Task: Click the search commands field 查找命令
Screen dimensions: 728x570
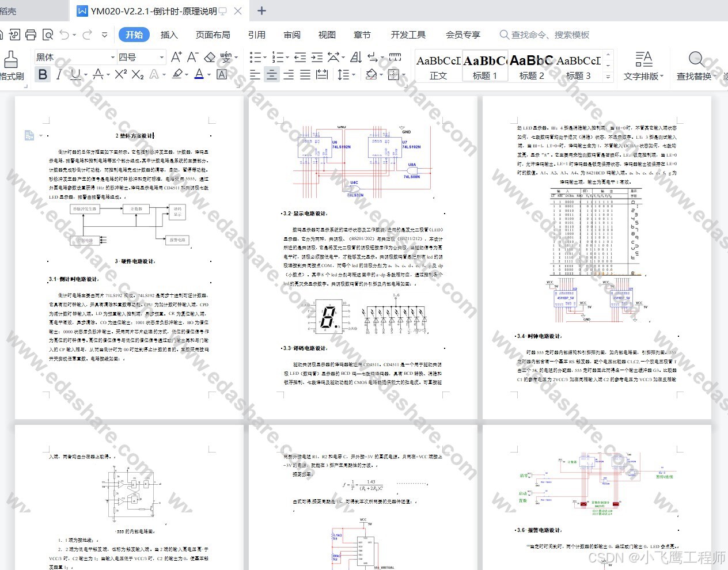Action: (545, 35)
